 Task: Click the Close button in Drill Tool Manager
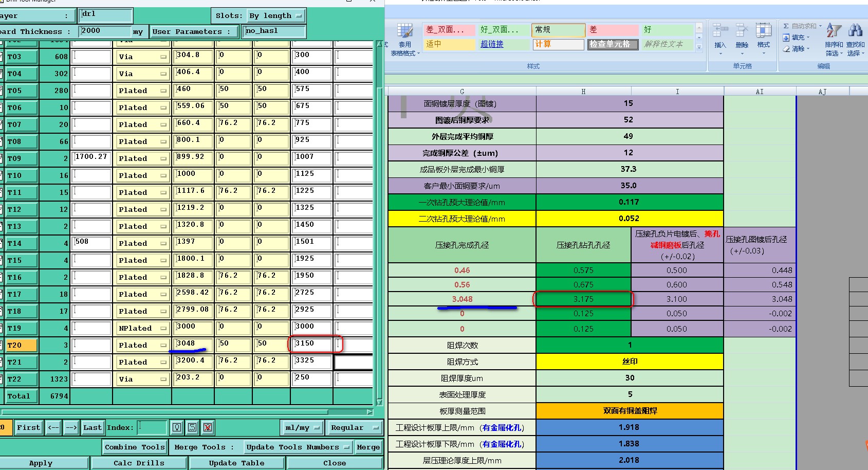tap(335, 463)
